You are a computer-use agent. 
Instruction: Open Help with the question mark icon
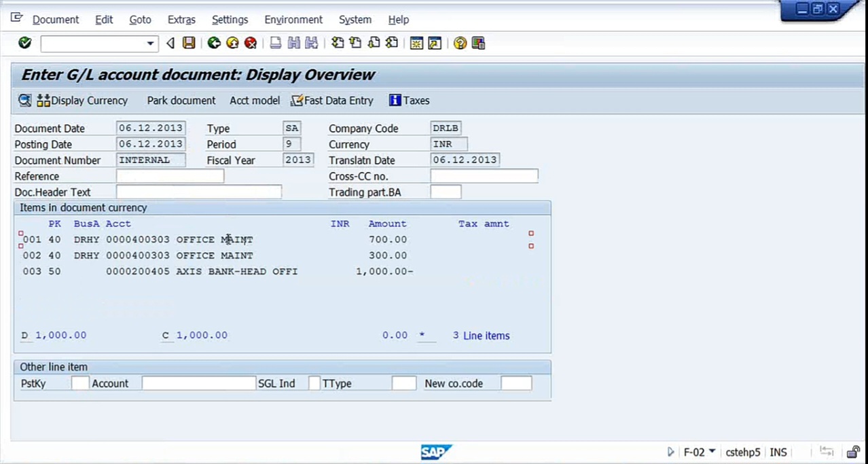click(x=460, y=43)
